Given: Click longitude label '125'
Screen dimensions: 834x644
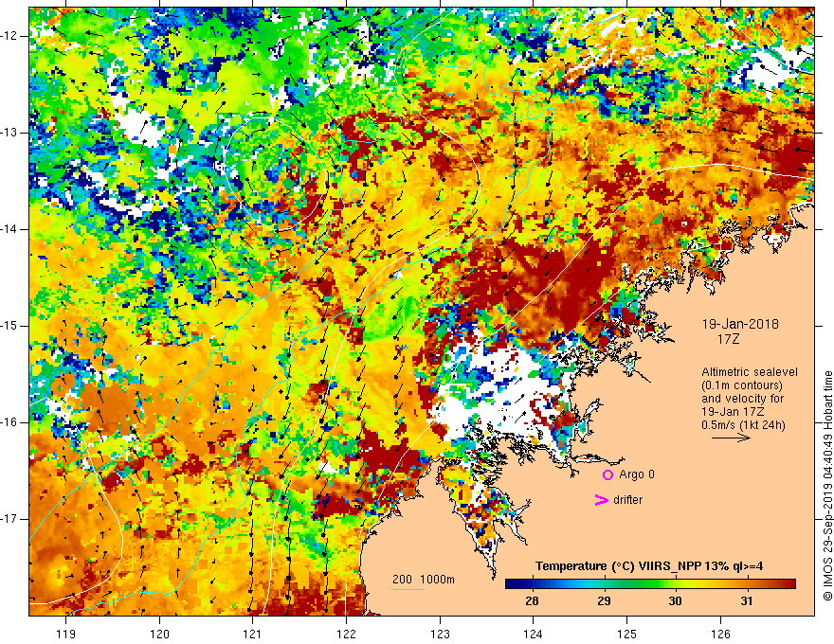Looking at the screenshot, I should tap(627, 634).
